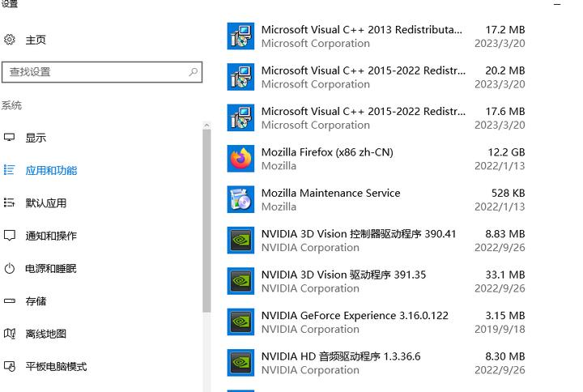Click the 2019/9/18 install date
Viewport: 583px width, 392px height.
tap(500, 329)
